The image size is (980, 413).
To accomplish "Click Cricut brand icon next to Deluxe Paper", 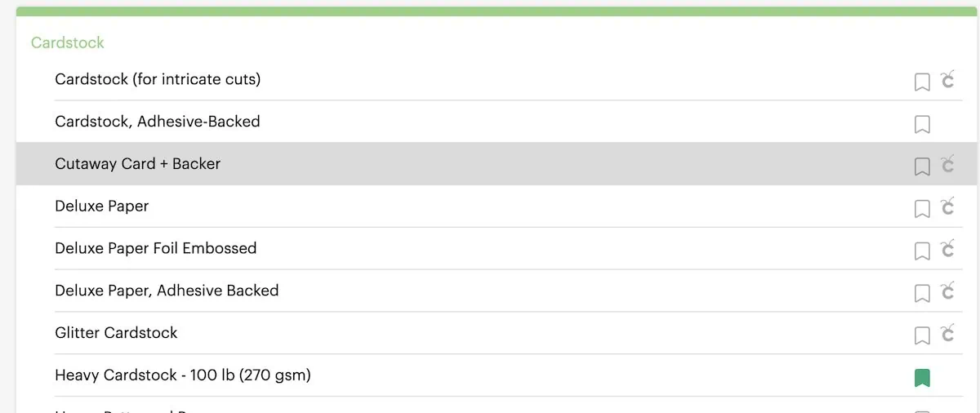I will point(947,206).
